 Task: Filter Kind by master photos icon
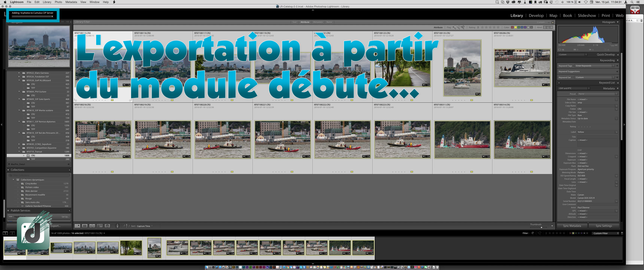tap(545, 27)
